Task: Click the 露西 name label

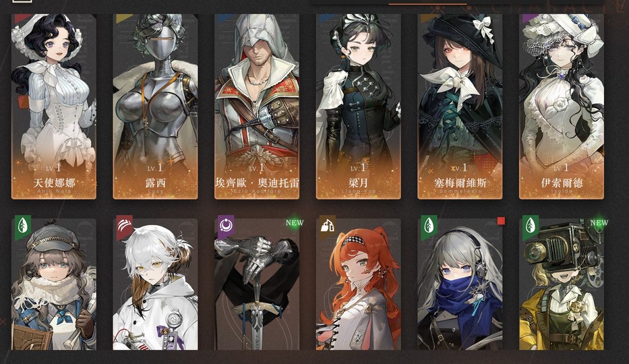Action: [x=155, y=183]
